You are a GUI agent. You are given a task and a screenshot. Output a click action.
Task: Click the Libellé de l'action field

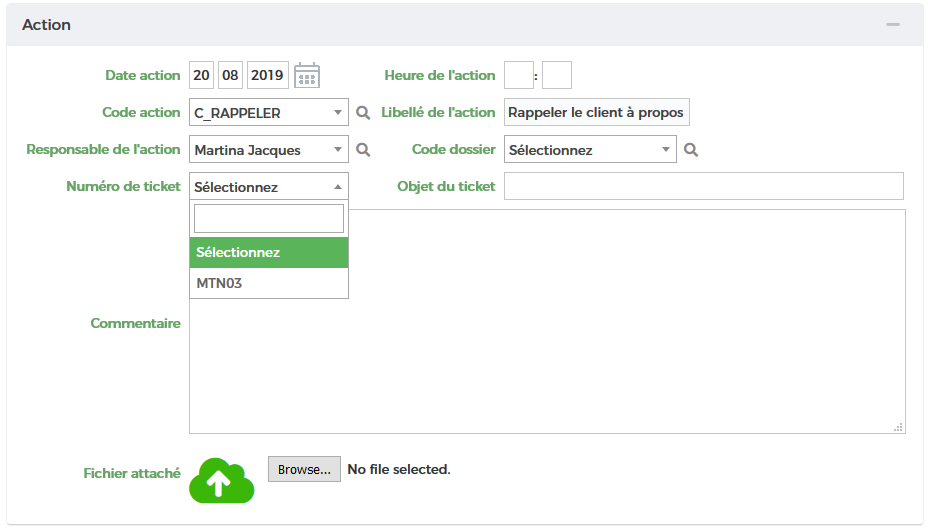point(596,113)
